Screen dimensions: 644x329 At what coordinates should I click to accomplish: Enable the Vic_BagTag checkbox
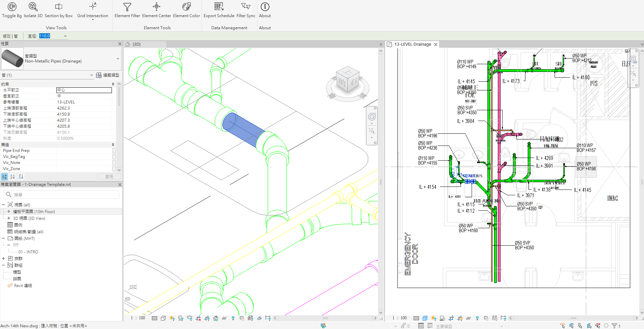(x=114, y=157)
